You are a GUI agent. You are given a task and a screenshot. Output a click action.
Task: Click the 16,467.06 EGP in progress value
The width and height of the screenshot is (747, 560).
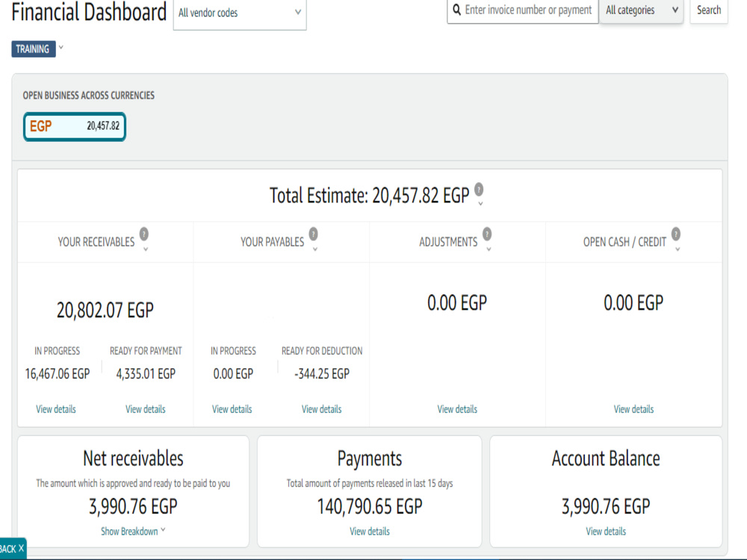click(x=58, y=374)
